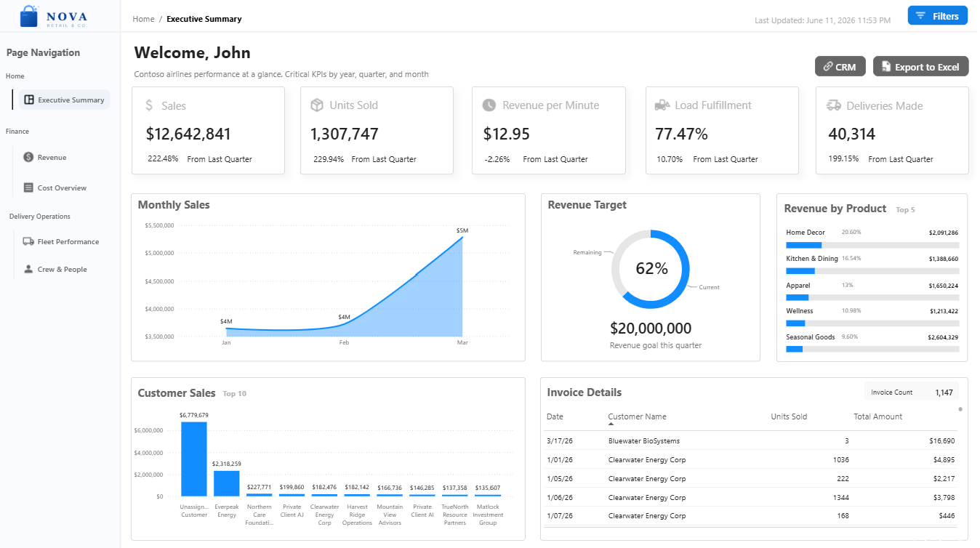980x548 pixels.
Task: Click the Crew & People person icon
Action: 28,269
